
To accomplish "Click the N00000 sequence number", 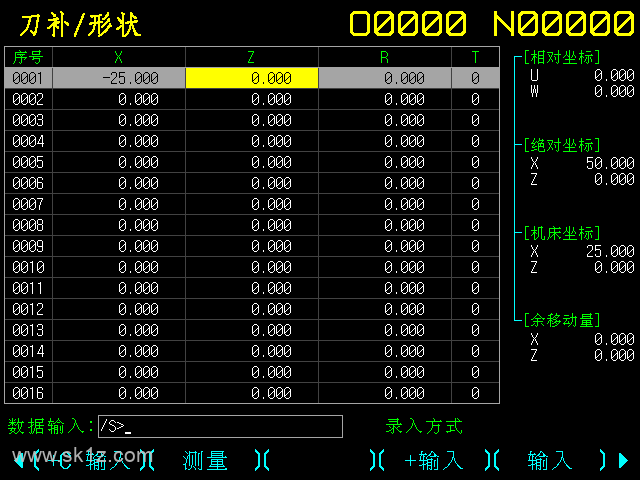I will click(x=564, y=23).
